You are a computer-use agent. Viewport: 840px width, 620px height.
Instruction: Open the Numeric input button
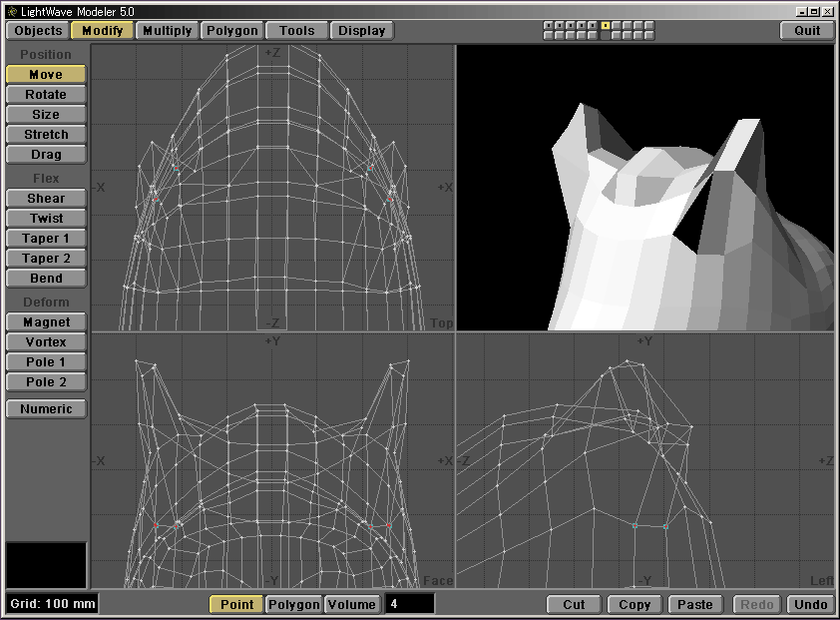click(46, 408)
